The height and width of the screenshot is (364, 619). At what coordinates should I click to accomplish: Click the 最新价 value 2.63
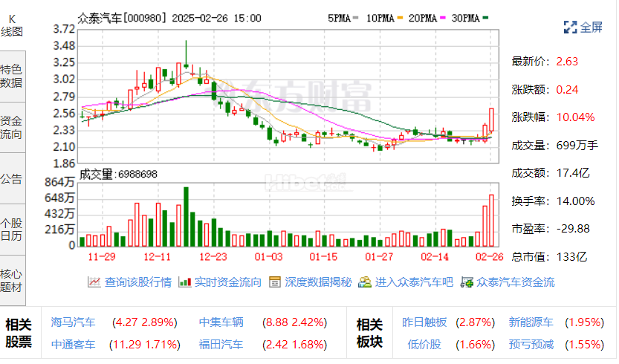tap(567, 62)
